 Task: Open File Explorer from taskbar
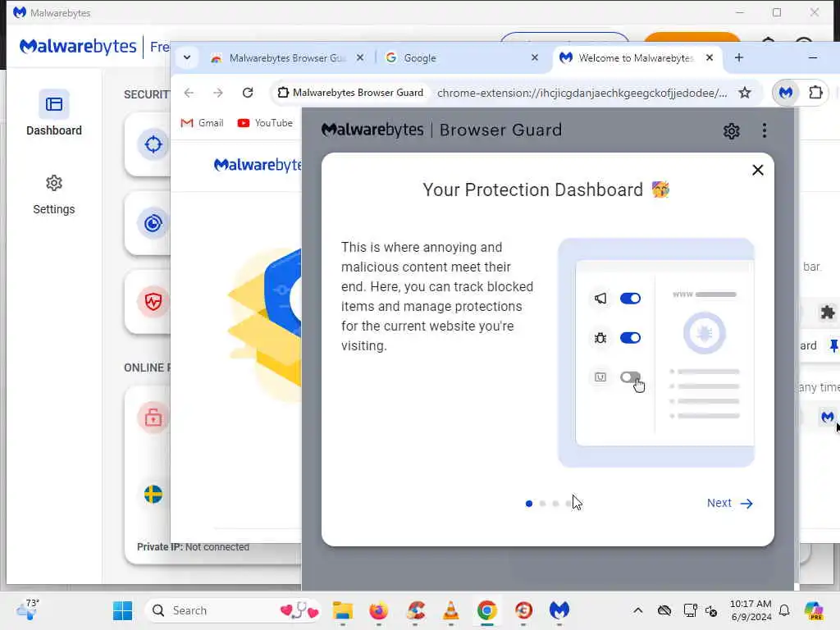(343, 610)
